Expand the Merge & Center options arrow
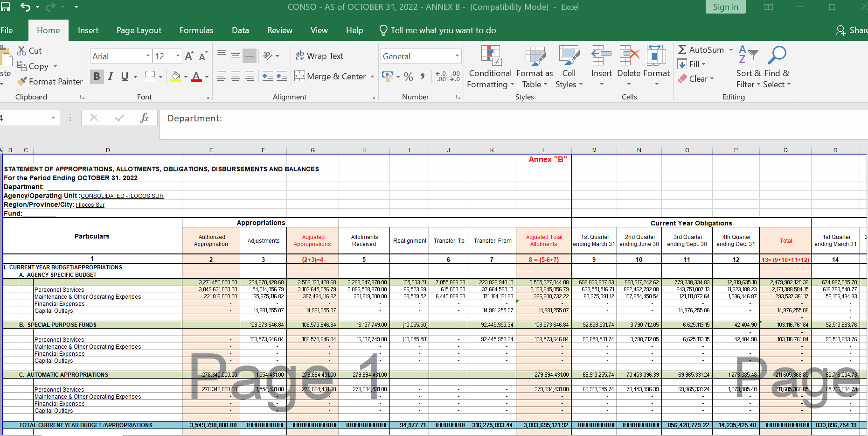Image resolution: width=868 pixels, height=436 pixels. 372,76
